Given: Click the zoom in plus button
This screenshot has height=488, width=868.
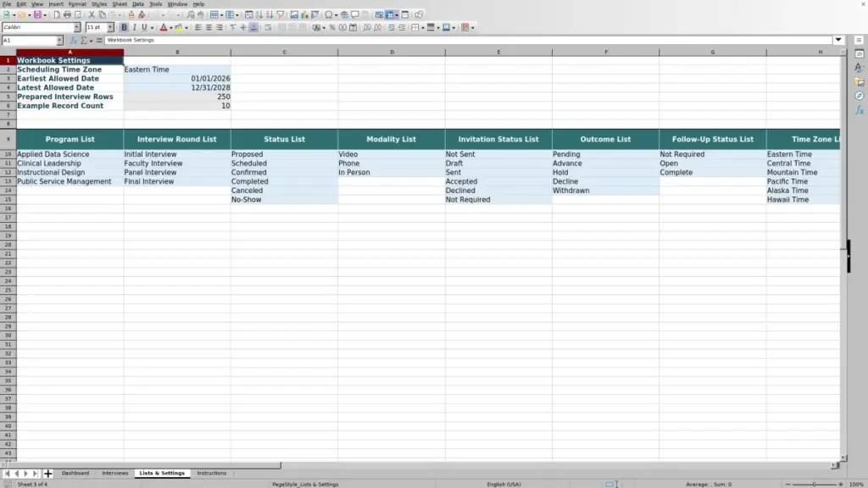Looking at the screenshot, I should click(x=841, y=484).
